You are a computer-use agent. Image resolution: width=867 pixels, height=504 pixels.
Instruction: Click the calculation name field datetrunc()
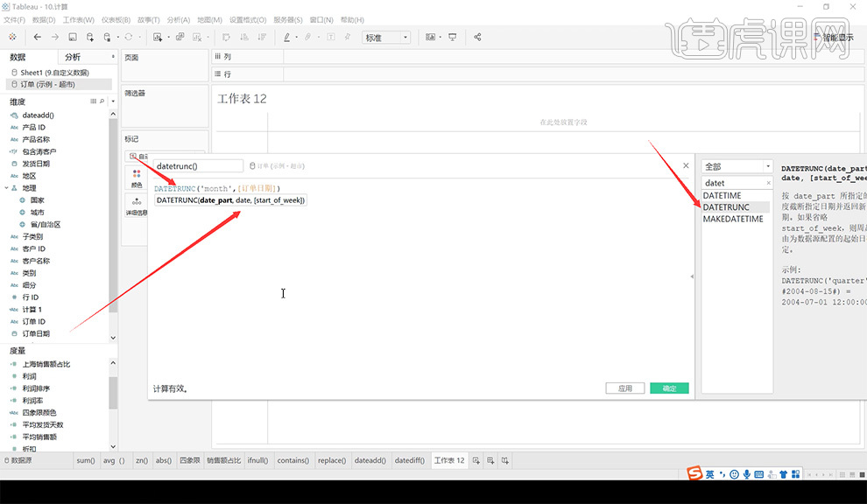(198, 165)
